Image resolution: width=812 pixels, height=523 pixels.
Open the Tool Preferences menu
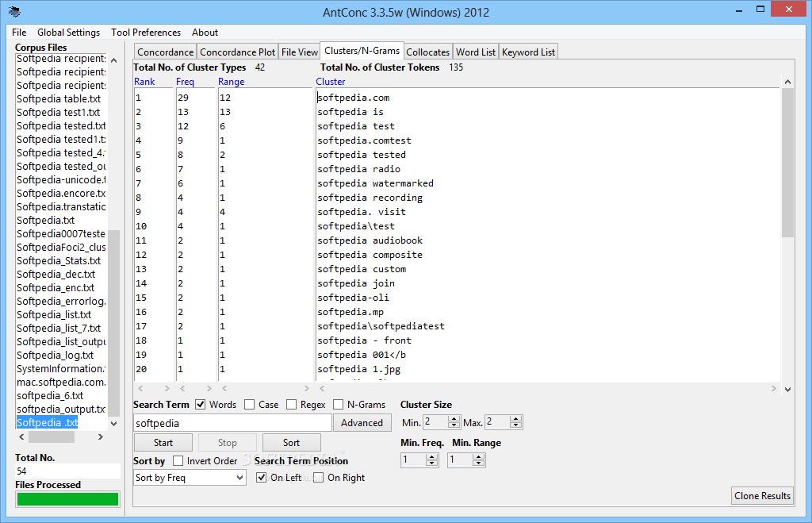click(x=146, y=32)
